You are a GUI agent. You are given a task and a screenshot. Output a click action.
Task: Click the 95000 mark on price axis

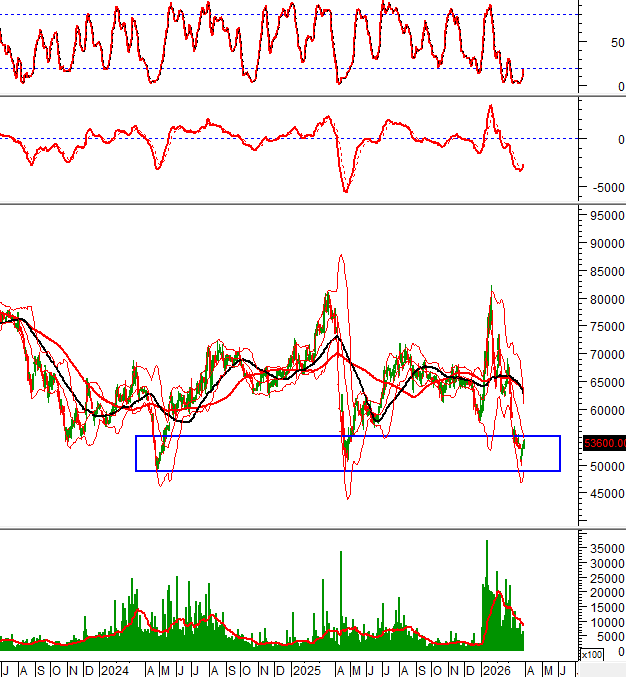point(602,215)
